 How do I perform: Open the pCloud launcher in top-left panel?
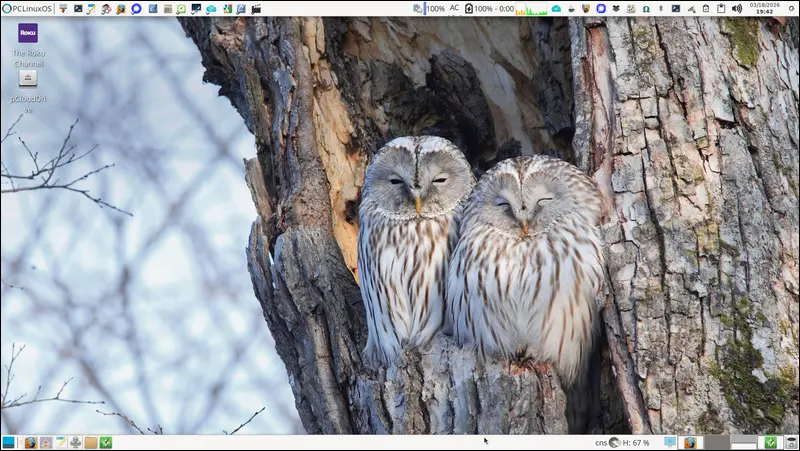[x=211, y=9]
